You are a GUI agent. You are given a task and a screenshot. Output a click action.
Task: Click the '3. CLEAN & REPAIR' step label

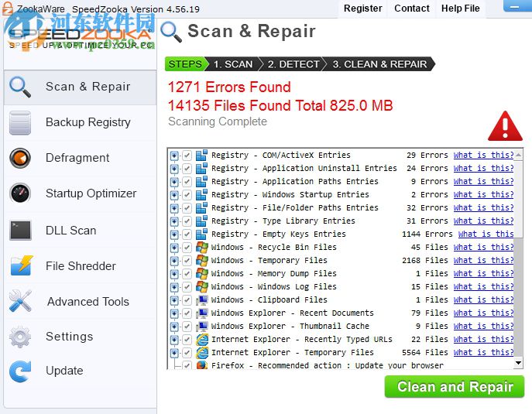(x=379, y=64)
